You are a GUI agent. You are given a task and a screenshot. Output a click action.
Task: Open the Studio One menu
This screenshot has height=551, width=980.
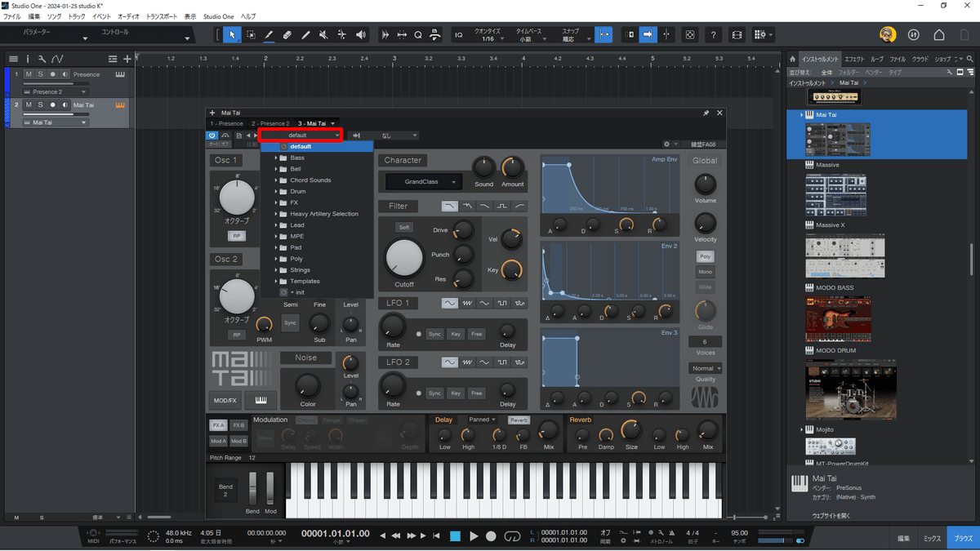point(218,16)
